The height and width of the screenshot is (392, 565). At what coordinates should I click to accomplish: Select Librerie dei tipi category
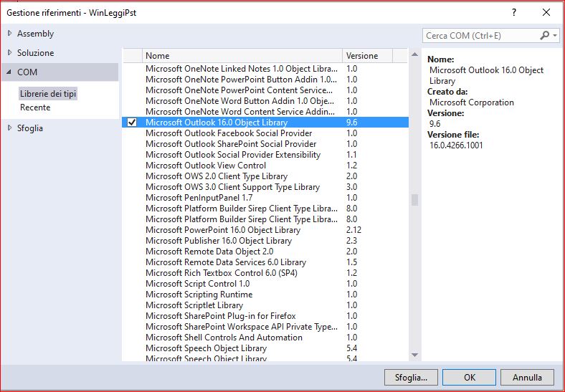pos(48,94)
